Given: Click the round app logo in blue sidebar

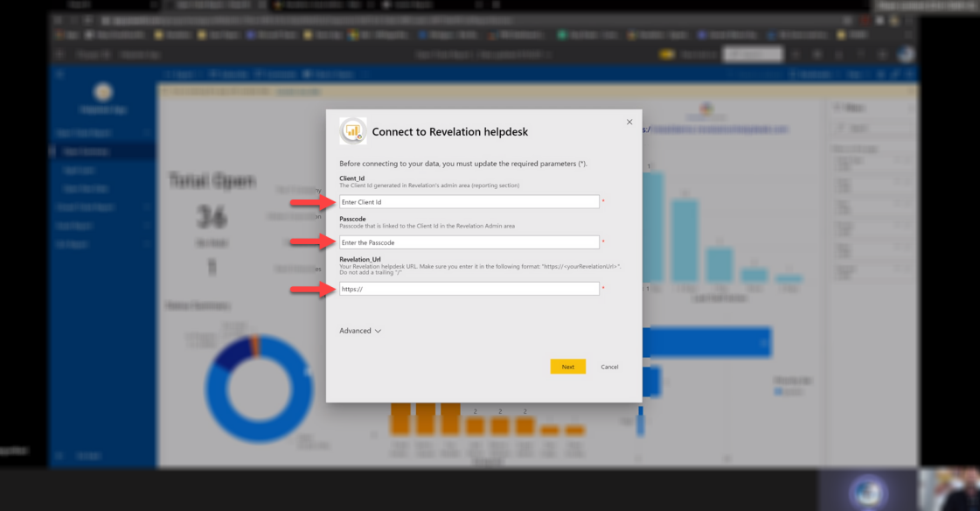Looking at the screenshot, I should pyautogui.click(x=103, y=93).
